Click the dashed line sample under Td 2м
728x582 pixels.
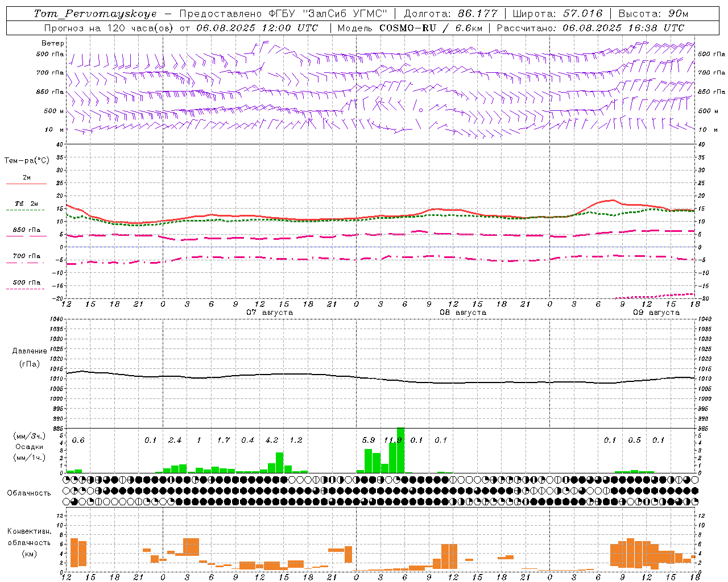pyautogui.click(x=25, y=210)
